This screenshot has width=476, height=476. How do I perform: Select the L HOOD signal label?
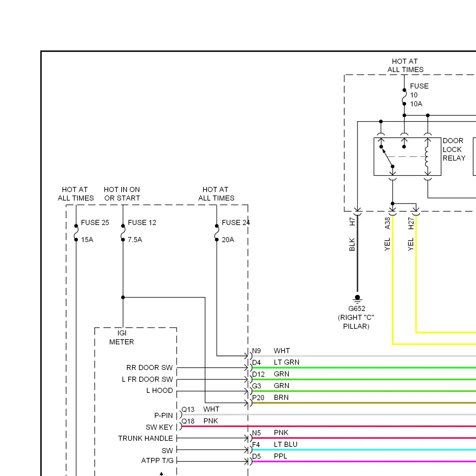pyautogui.click(x=159, y=390)
